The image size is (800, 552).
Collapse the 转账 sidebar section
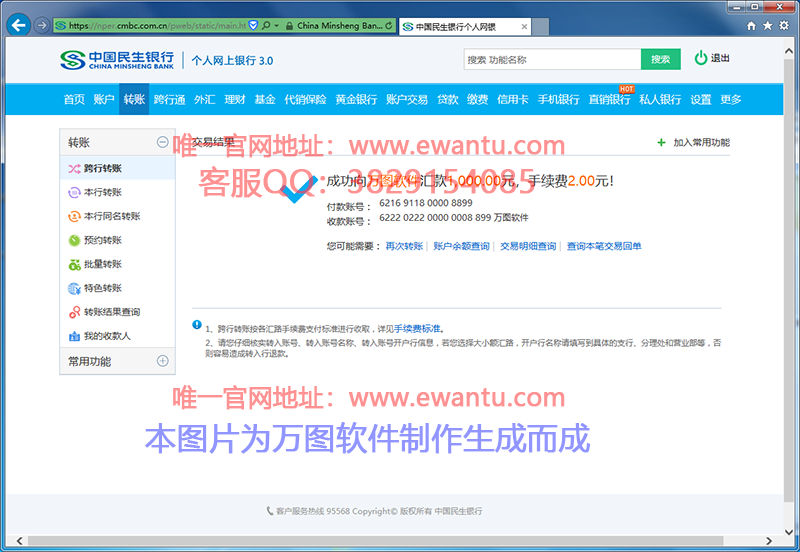pyautogui.click(x=162, y=142)
